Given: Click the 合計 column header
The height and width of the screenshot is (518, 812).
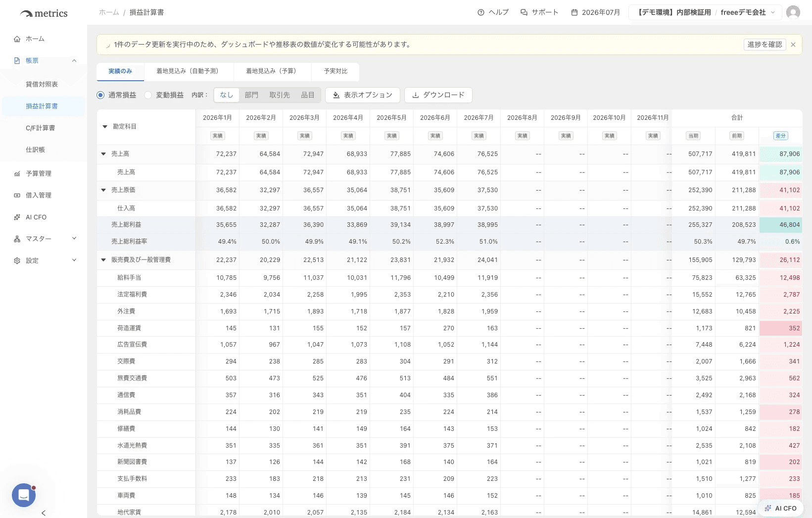Looking at the screenshot, I should coord(737,118).
